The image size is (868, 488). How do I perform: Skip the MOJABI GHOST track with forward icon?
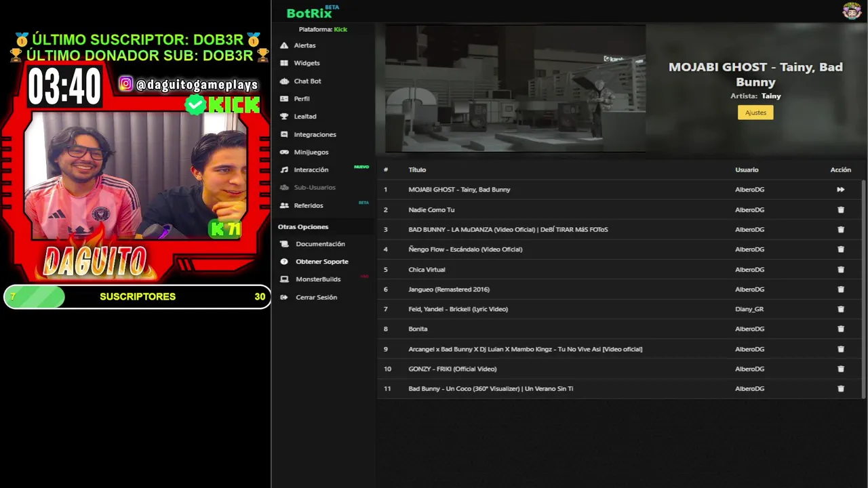(x=841, y=190)
